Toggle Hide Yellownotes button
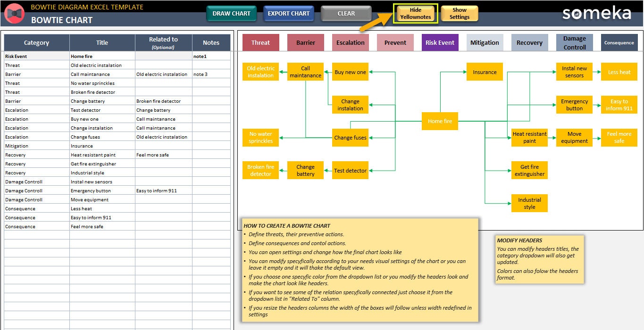The width and height of the screenshot is (644, 330). click(x=416, y=14)
